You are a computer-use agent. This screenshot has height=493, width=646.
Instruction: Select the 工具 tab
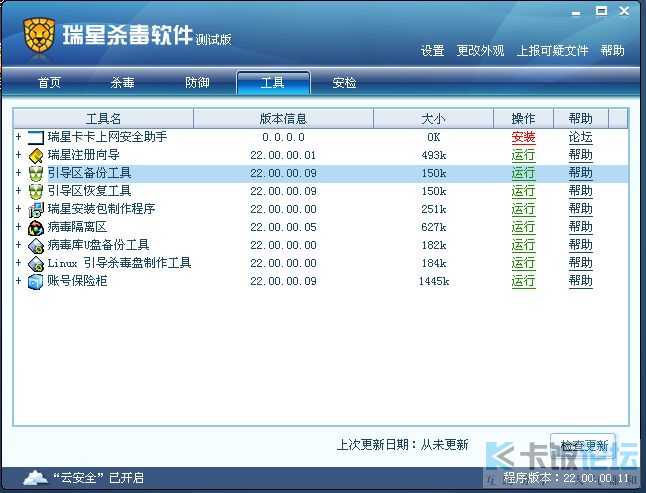click(x=273, y=82)
